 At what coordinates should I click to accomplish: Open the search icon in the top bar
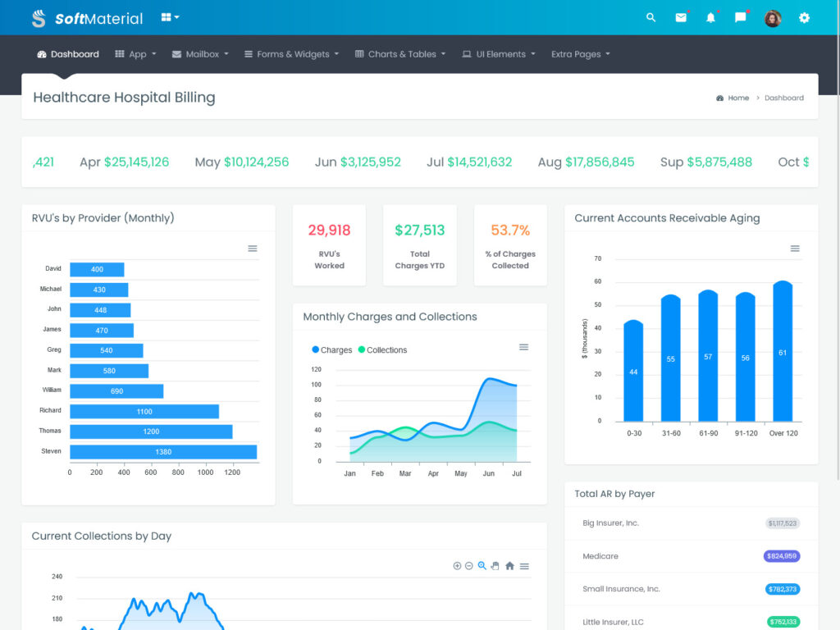(651, 17)
